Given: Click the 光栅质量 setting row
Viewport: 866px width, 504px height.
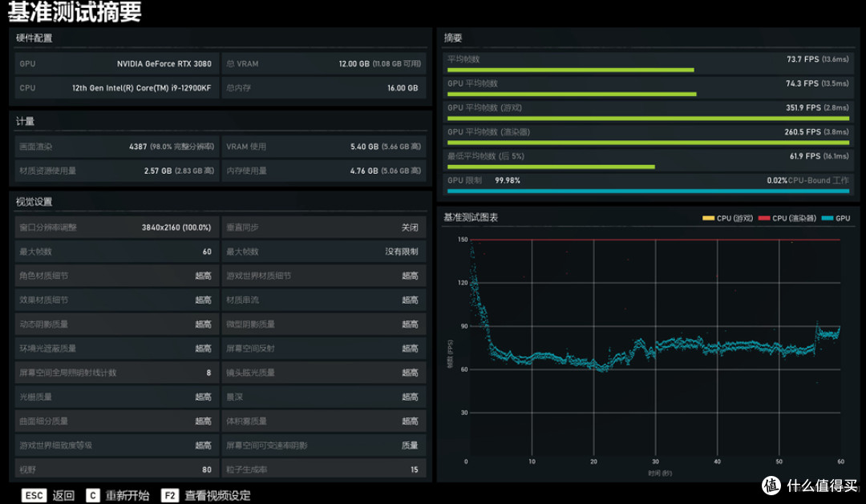Looking at the screenshot, I should [116, 397].
